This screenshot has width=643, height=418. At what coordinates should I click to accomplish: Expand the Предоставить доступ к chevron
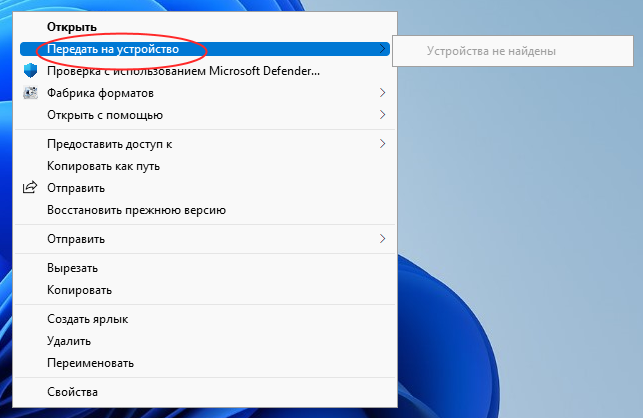(382, 144)
